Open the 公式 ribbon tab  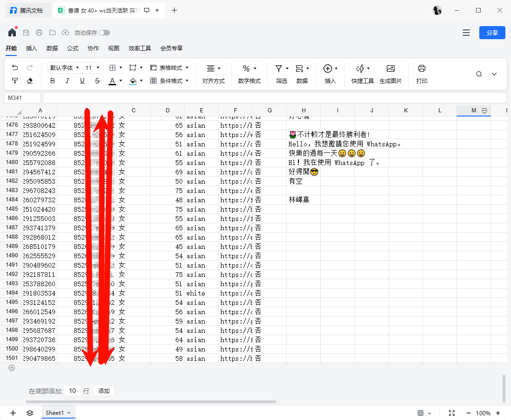pyautogui.click(x=72, y=48)
